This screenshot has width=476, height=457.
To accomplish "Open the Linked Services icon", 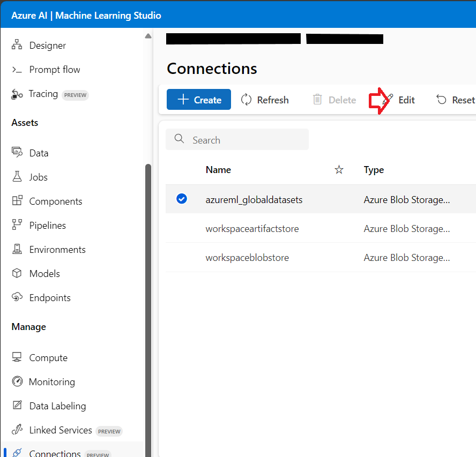I will tap(17, 429).
